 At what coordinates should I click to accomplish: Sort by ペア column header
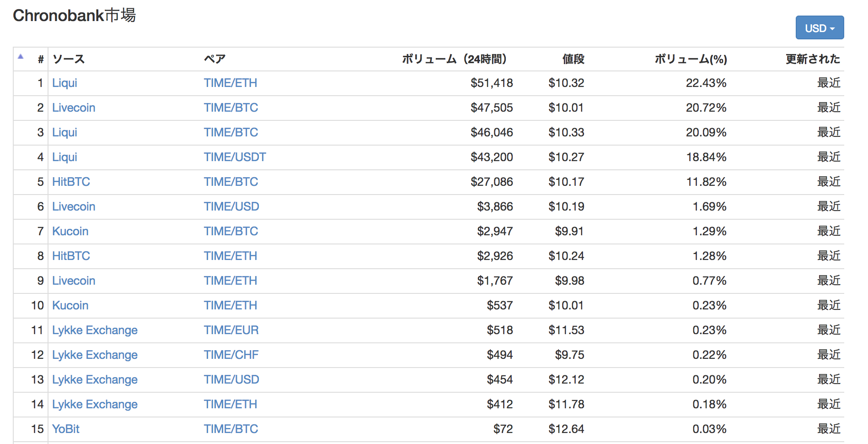[215, 59]
